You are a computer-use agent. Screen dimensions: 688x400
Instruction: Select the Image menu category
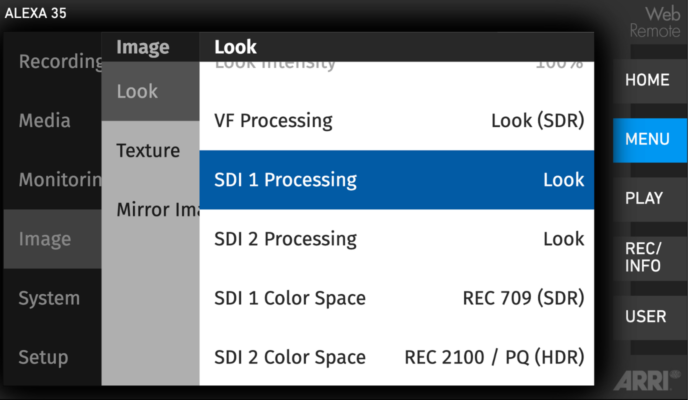(x=53, y=239)
